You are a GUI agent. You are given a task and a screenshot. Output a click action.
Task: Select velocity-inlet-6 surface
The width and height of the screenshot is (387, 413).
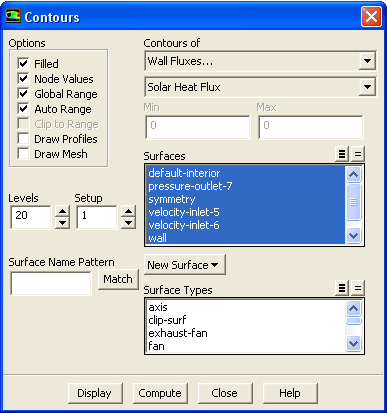(x=246, y=225)
